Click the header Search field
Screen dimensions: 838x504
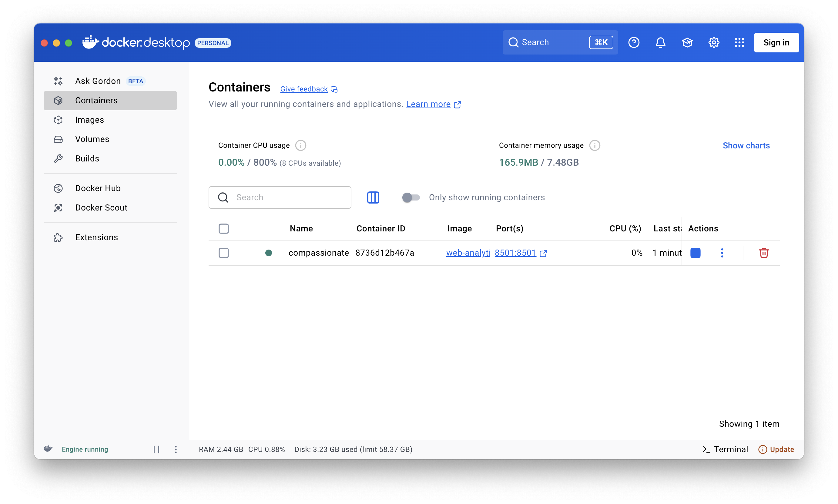point(560,42)
